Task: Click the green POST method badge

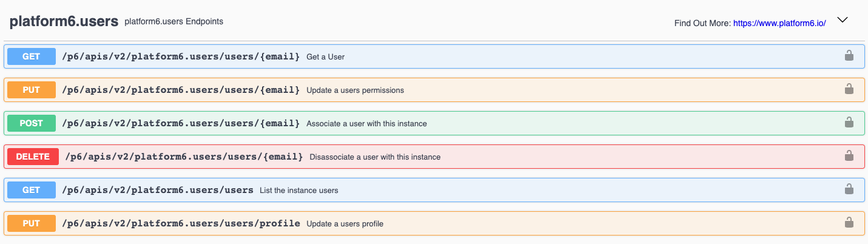Action: click(x=32, y=123)
